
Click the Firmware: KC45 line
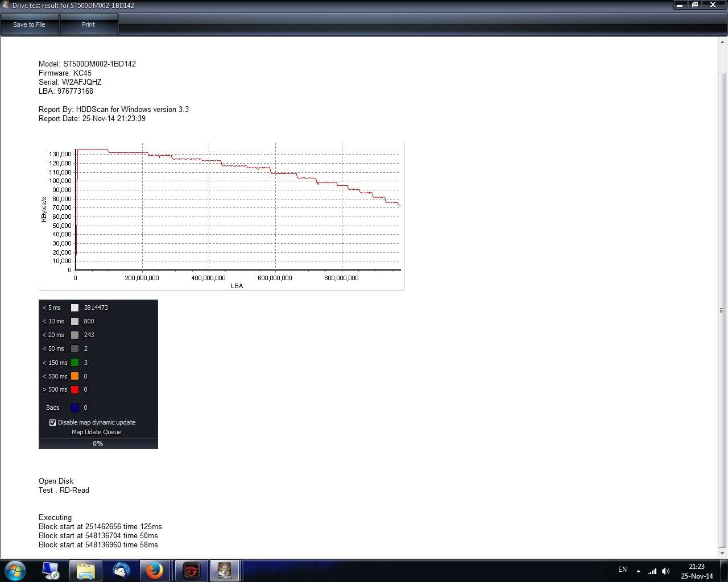(65, 73)
